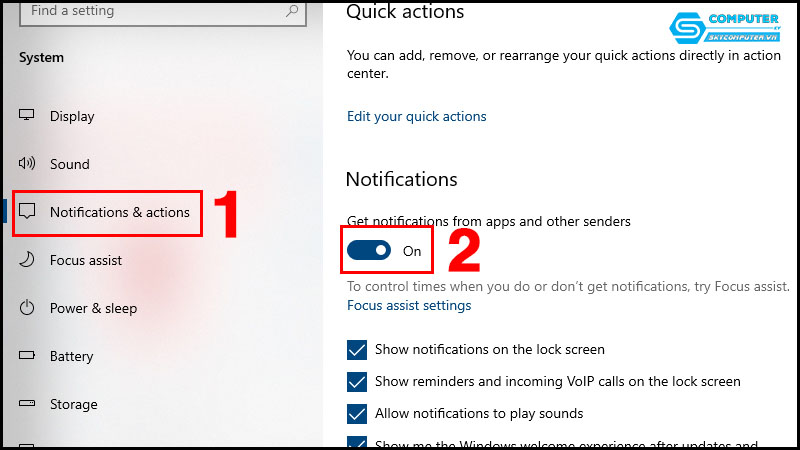This screenshot has width=800, height=450.
Task: Uncheck reminders and incoming VoIP calls checkbox
Action: pos(357,382)
